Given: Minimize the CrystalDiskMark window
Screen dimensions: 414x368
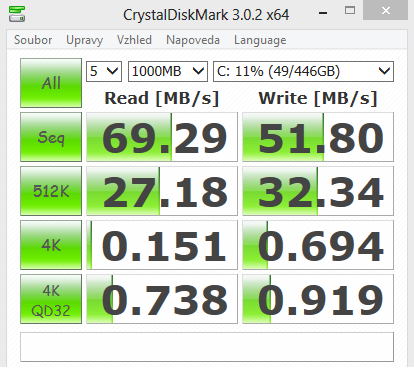Looking at the screenshot, I should [323, 13].
